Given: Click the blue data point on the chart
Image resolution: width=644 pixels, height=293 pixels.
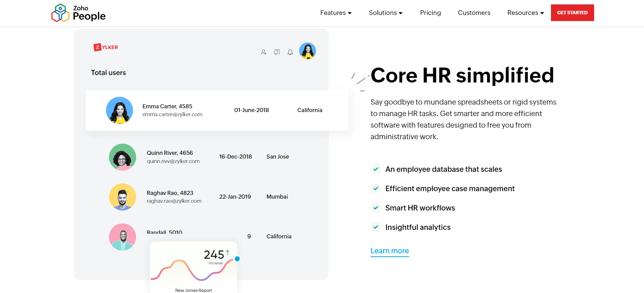Looking at the screenshot, I should click(x=237, y=259).
